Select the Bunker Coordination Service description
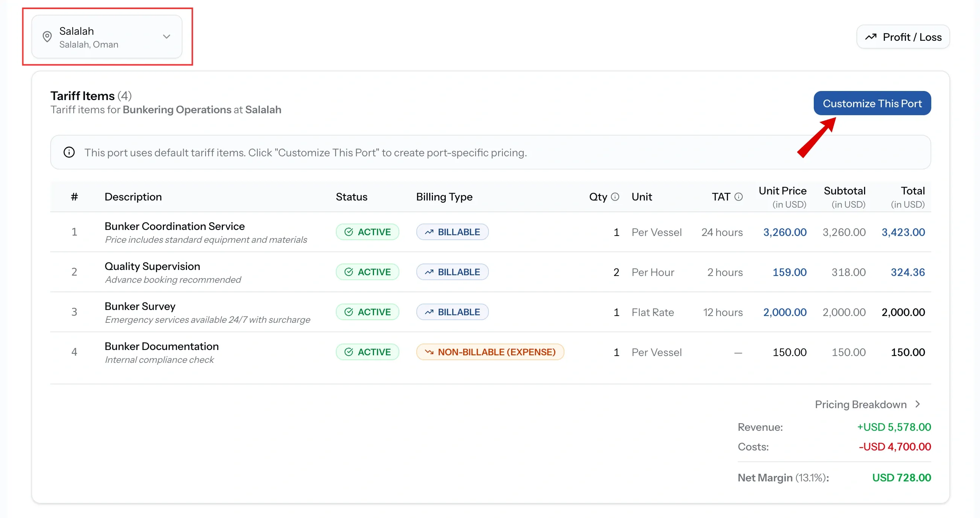This screenshot has height=518, width=980. [175, 226]
